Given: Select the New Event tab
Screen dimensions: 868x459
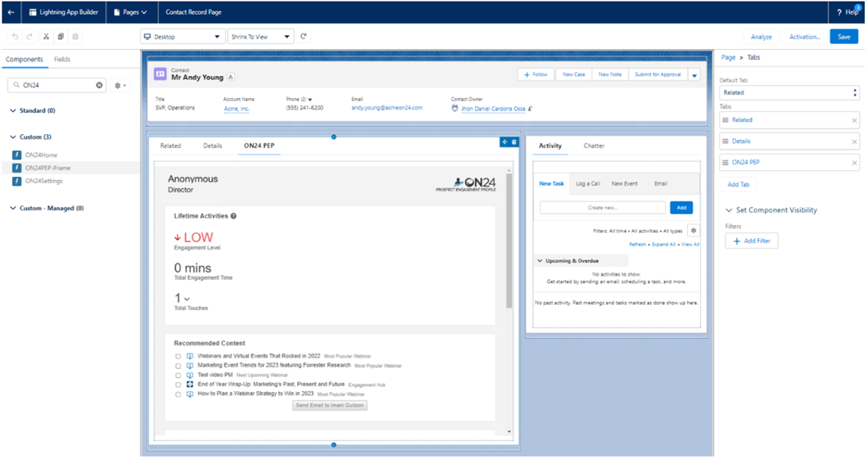Looking at the screenshot, I should point(625,183).
